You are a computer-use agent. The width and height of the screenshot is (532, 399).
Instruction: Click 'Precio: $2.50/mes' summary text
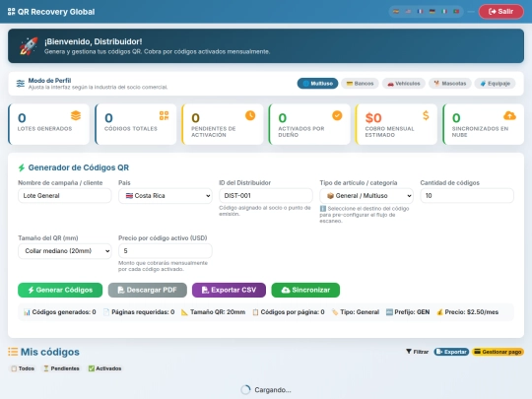tap(468, 312)
